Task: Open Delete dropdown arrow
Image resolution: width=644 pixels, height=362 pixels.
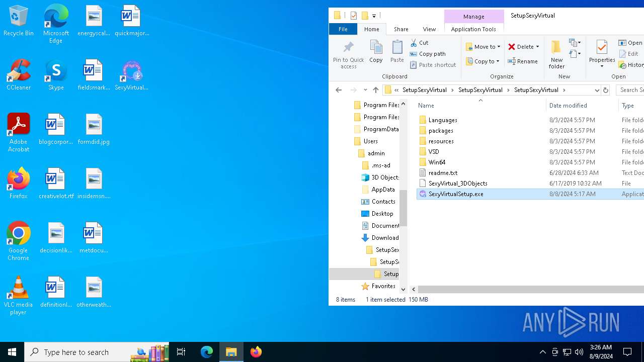Action: (x=537, y=47)
